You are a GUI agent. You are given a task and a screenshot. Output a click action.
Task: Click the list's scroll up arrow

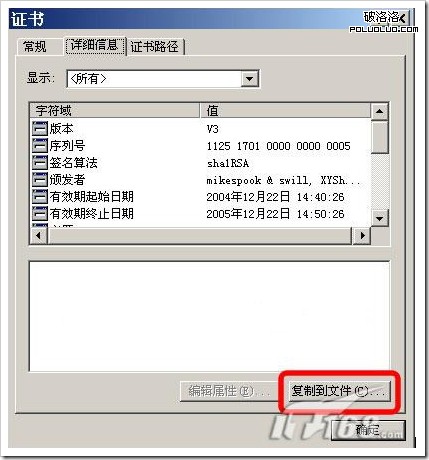379,111
